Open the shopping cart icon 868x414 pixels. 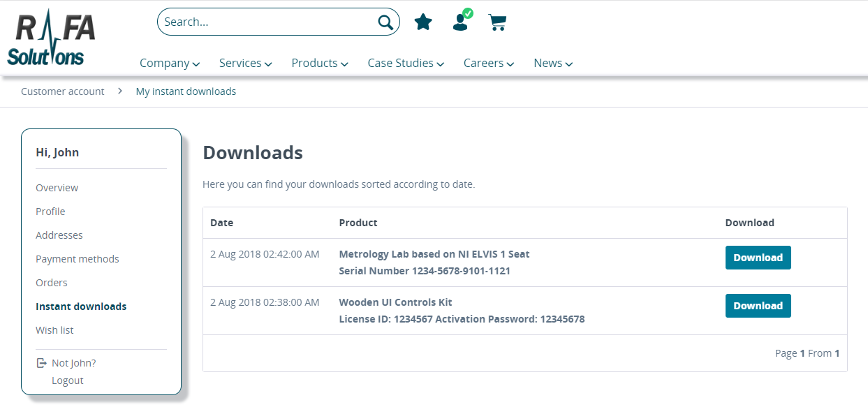coord(497,22)
